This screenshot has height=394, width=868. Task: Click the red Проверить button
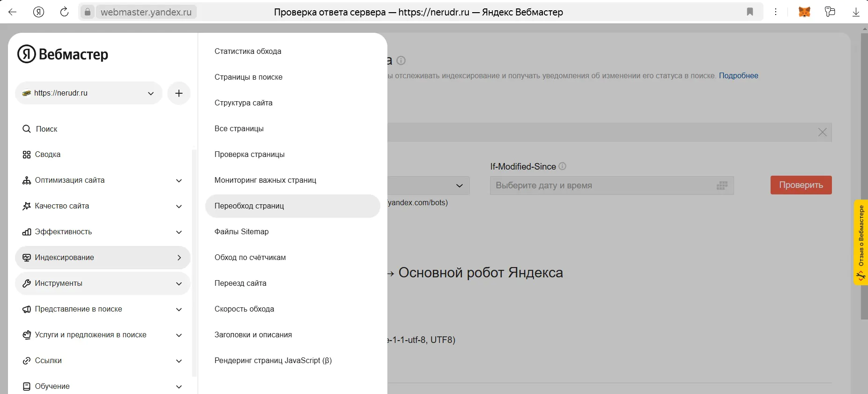pyautogui.click(x=801, y=185)
